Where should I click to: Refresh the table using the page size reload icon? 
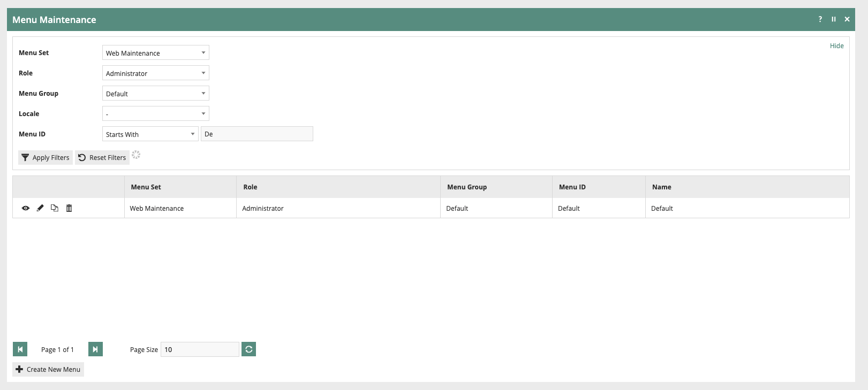pos(248,349)
